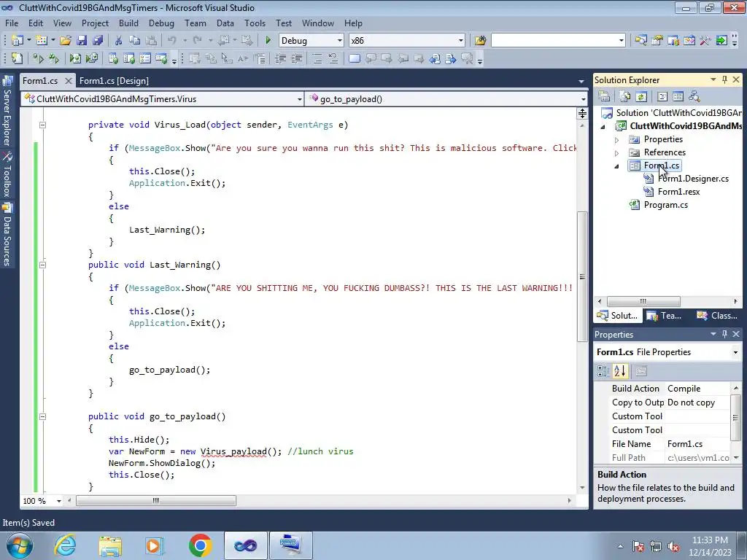The width and height of the screenshot is (747, 560).
Task: Switch the Properties grid to Categorized view
Action: coord(603,371)
